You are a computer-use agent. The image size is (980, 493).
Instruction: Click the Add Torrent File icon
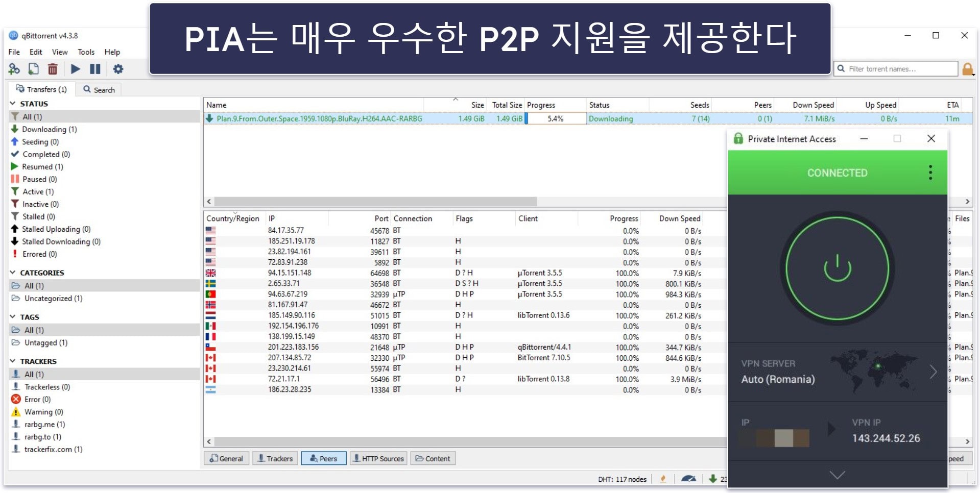point(33,69)
